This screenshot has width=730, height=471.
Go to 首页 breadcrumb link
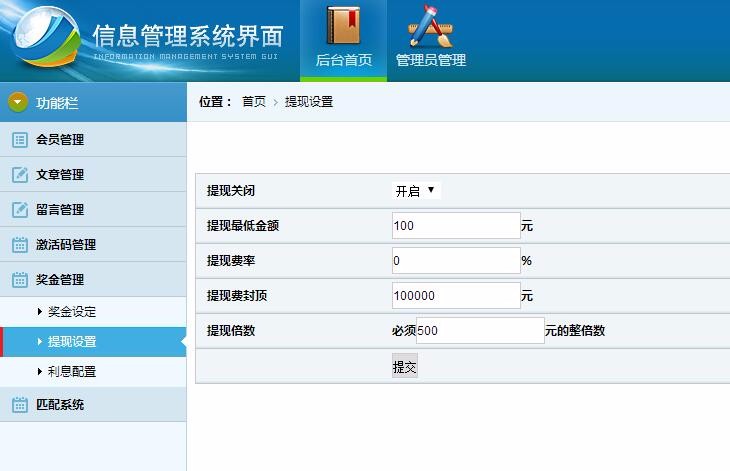254,101
